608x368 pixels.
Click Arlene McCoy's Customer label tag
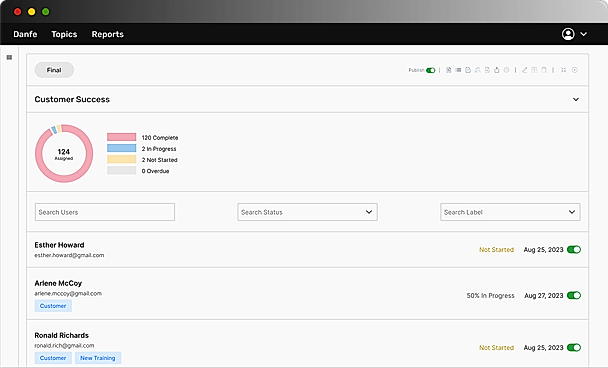[x=53, y=306]
